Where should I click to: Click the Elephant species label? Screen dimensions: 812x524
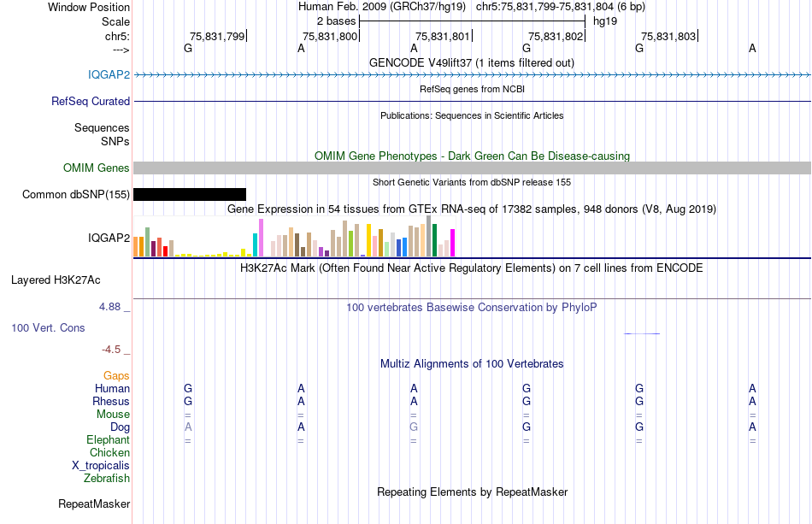pyautogui.click(x=108, y=439)
